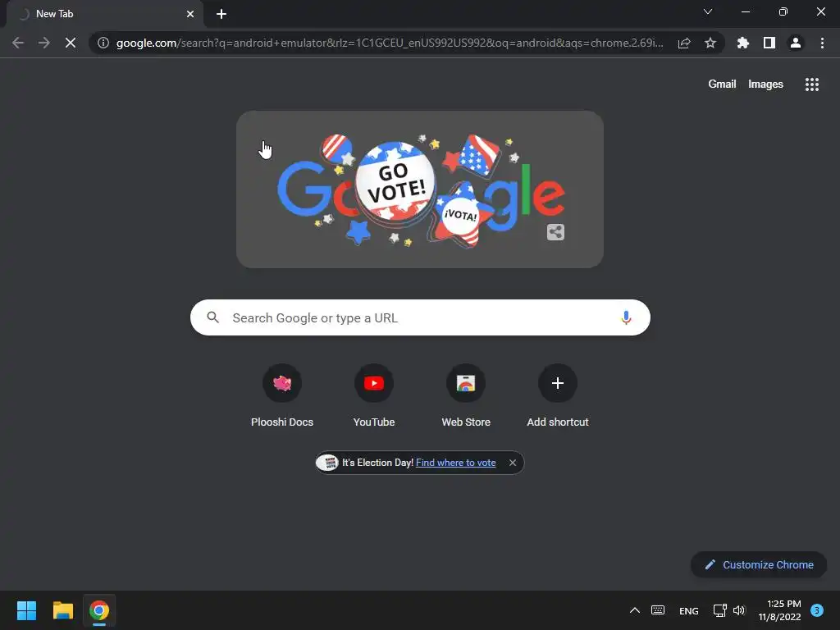840x630 pixels.
Task: Start voice search with microphone
Action: point(626,317)
